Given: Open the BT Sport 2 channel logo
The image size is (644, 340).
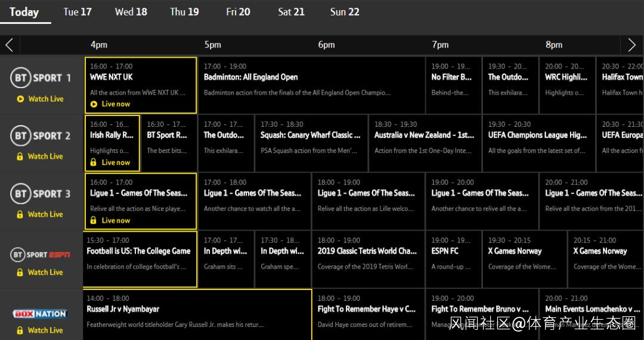Looking at the screenshot, I should (41, 136).
